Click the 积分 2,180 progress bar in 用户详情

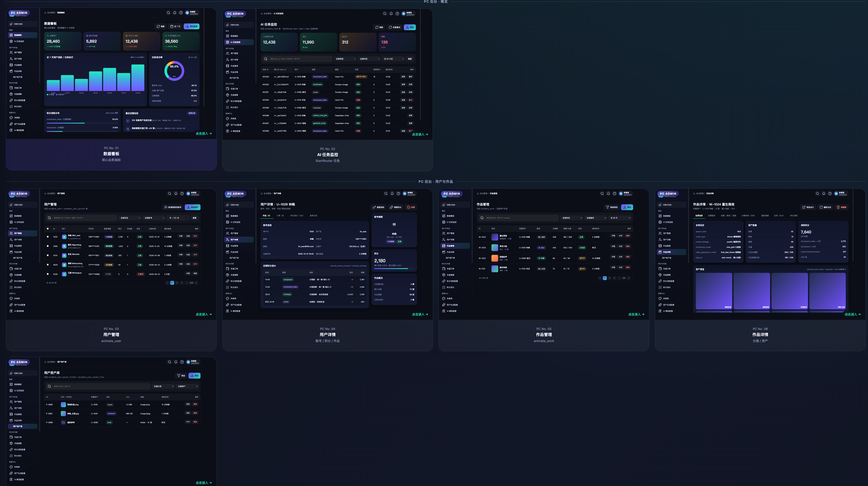(394, 269)
